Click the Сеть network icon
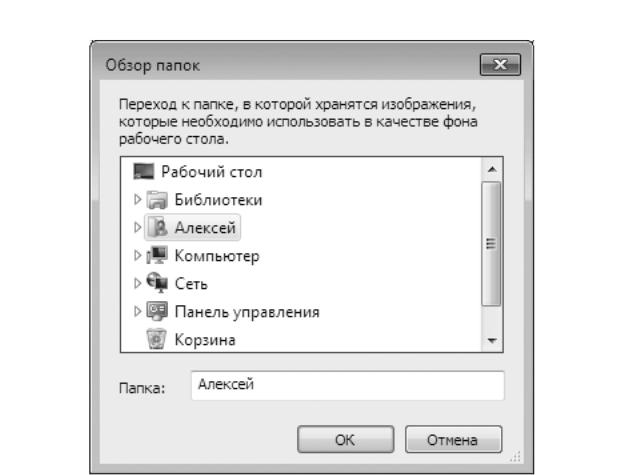This screenshot has width=624, height=475. [x=157, y=283]
